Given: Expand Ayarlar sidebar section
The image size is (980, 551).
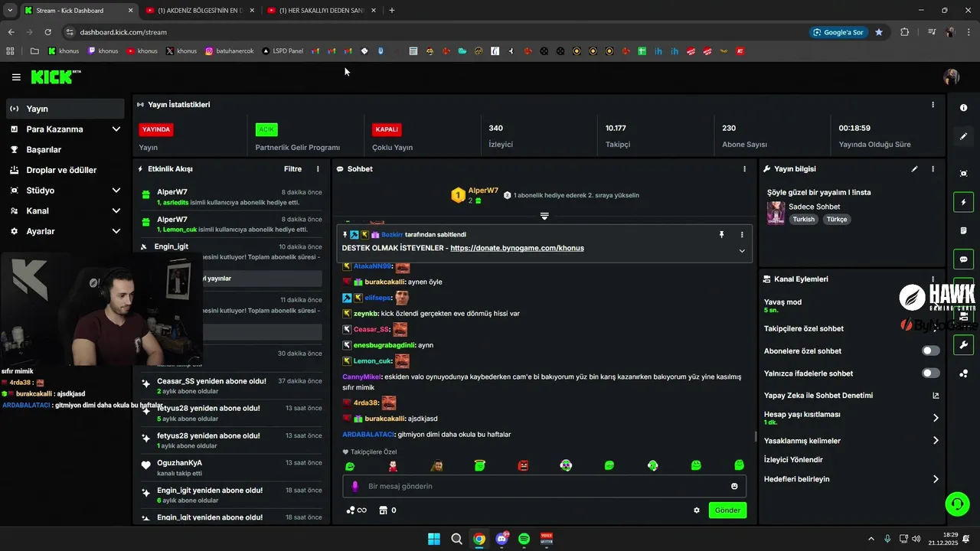Looking at the screenshot, I should coord(116,231).
